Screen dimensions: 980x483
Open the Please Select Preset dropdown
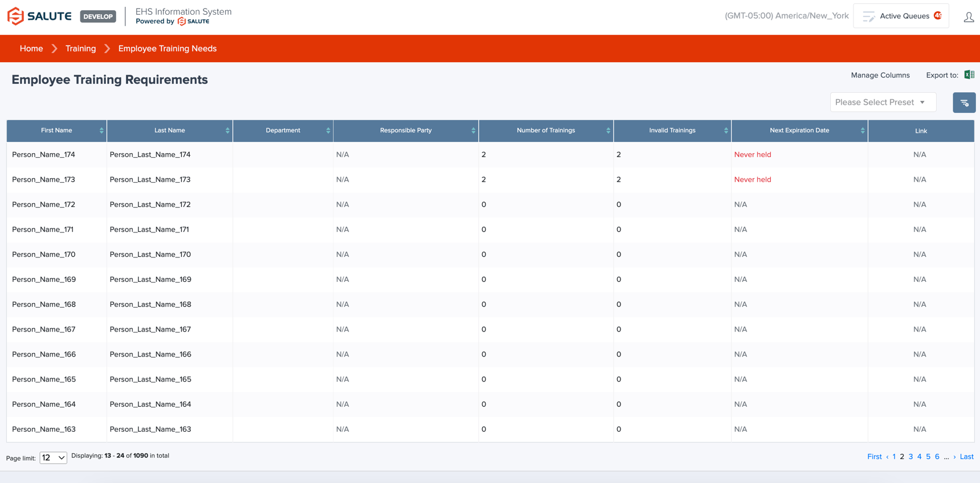(x=883, y=103)
